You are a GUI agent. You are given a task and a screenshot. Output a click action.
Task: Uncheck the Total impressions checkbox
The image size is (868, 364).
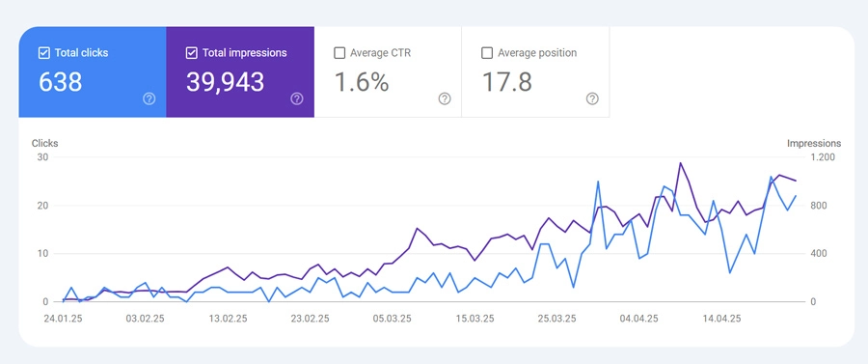coord(192,53)
